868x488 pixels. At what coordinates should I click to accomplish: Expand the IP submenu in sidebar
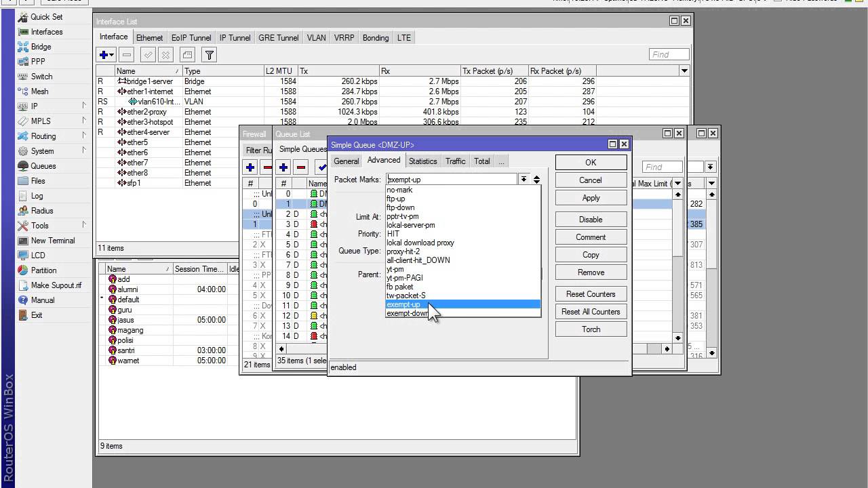pyautogui.click(x=84, y=106)
